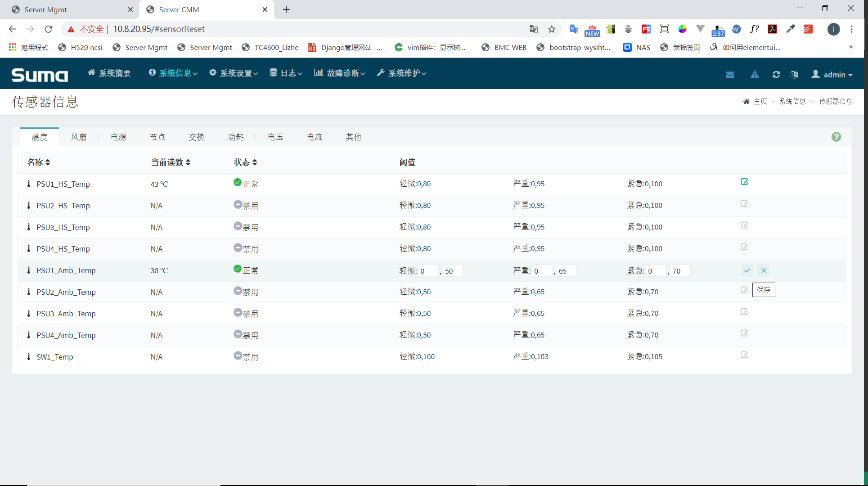Click the language switch icon near admin

(x=794, y=75)
